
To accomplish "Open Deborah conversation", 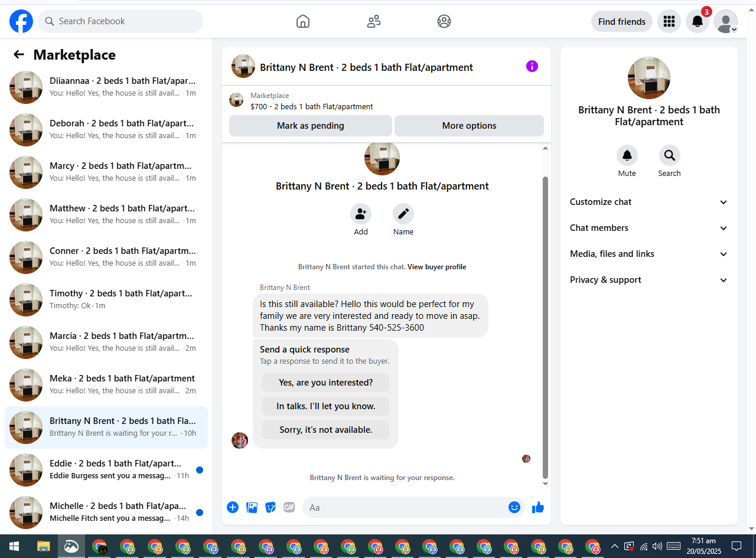I will [x=106, y=130].
